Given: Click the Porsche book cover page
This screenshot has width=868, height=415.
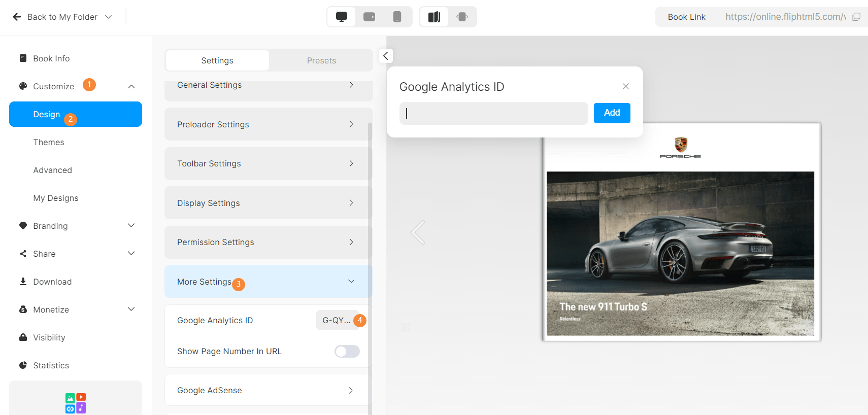Looking at the screenshot, I should [681, 232].
